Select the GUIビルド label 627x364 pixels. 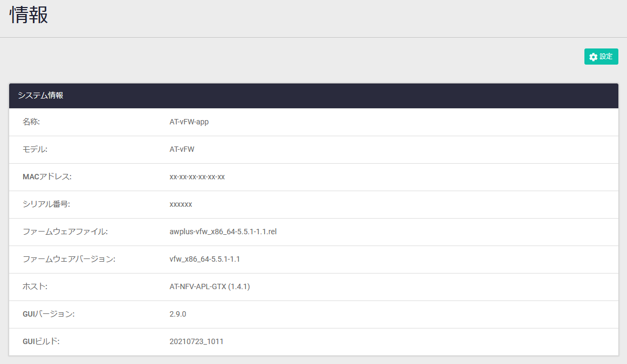(x=41, y=341)
